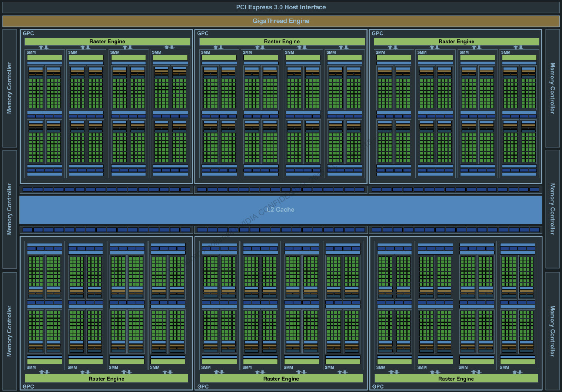Viewport: 562px width, 392px height.
Task: Click first SMM label in bottom-center GPC
Action: (206, 368)
